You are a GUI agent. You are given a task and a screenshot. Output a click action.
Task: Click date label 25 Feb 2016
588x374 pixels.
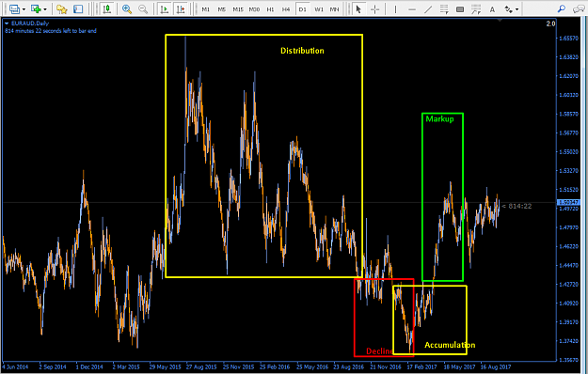pyautogui.click(x=275, y=366)
